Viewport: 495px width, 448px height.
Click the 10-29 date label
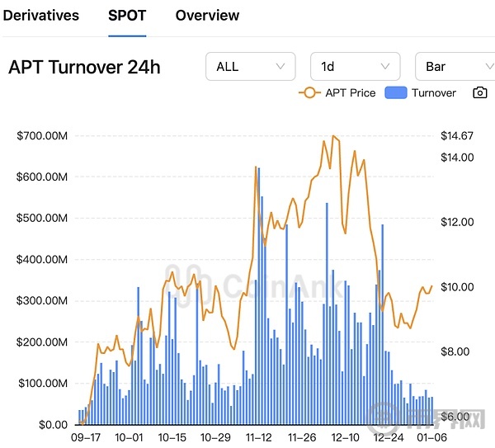[x=215, y=437]
